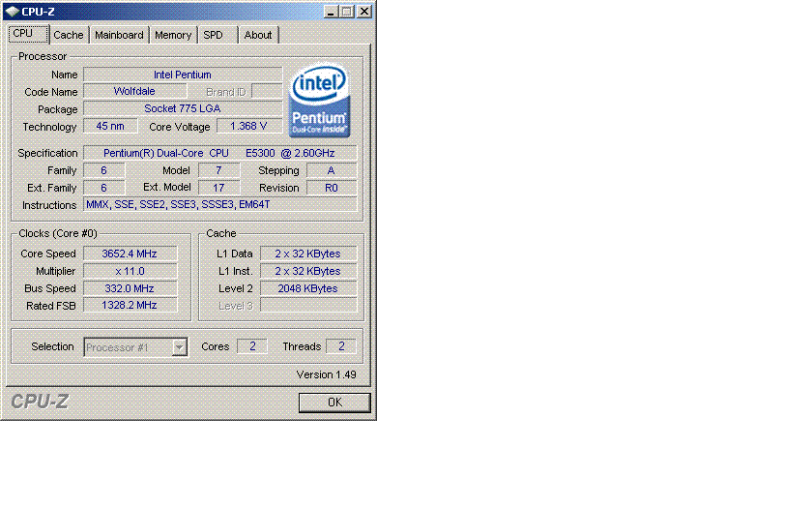Select the SPD tab
The width and height of the screenshot is (812, 508).
click(x=217, y=35)
